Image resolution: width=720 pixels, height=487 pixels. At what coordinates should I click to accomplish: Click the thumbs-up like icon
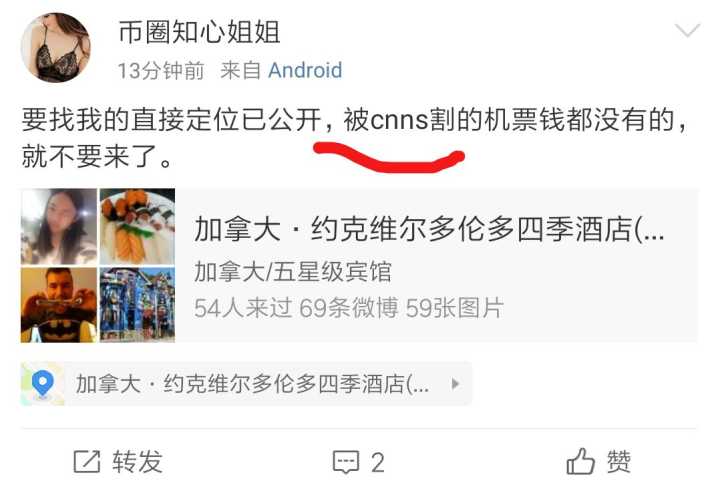580,461
